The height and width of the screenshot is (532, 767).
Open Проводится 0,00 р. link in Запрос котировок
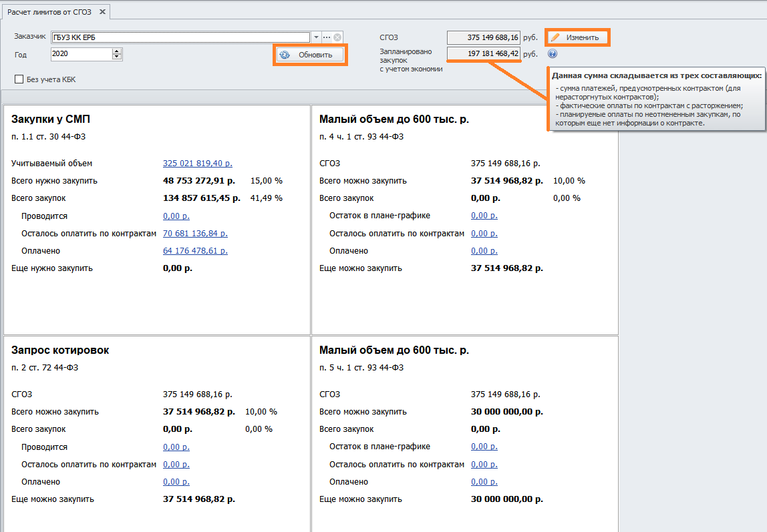coord(176,447)
